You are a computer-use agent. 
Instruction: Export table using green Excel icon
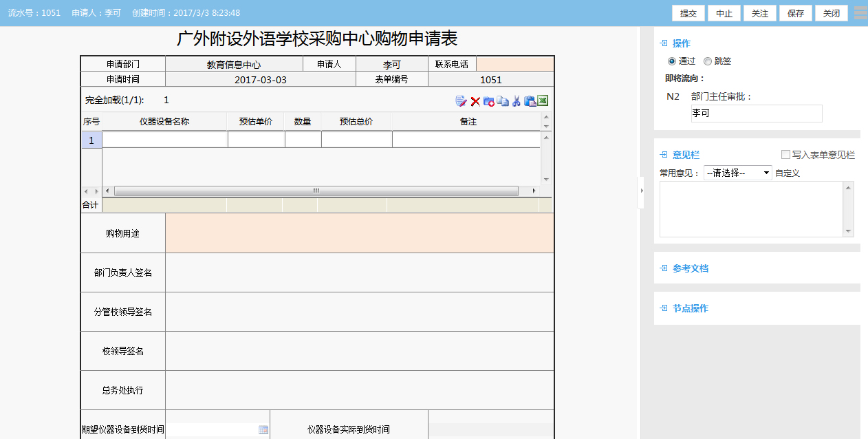(x=543, y=101)
